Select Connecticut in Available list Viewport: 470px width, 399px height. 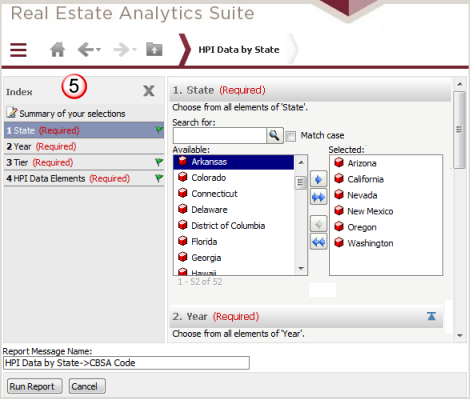click(234, 194)
